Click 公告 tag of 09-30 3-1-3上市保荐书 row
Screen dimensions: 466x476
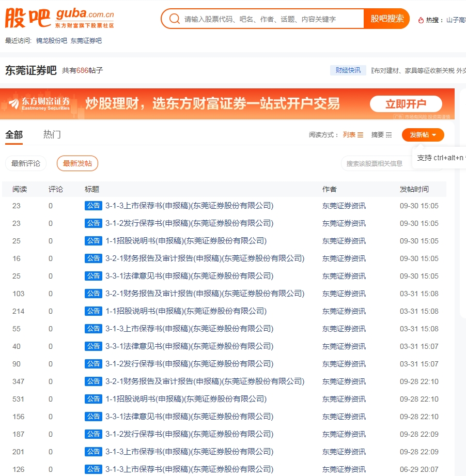tap(94, 206)
